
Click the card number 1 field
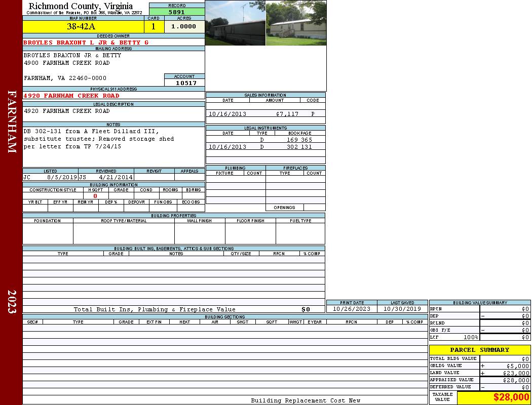[154, 26]
